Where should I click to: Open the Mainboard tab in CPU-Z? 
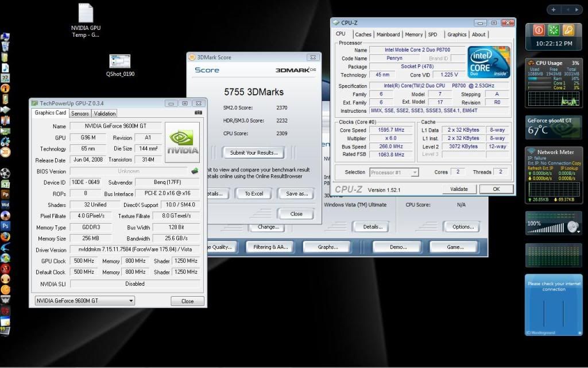388,34
